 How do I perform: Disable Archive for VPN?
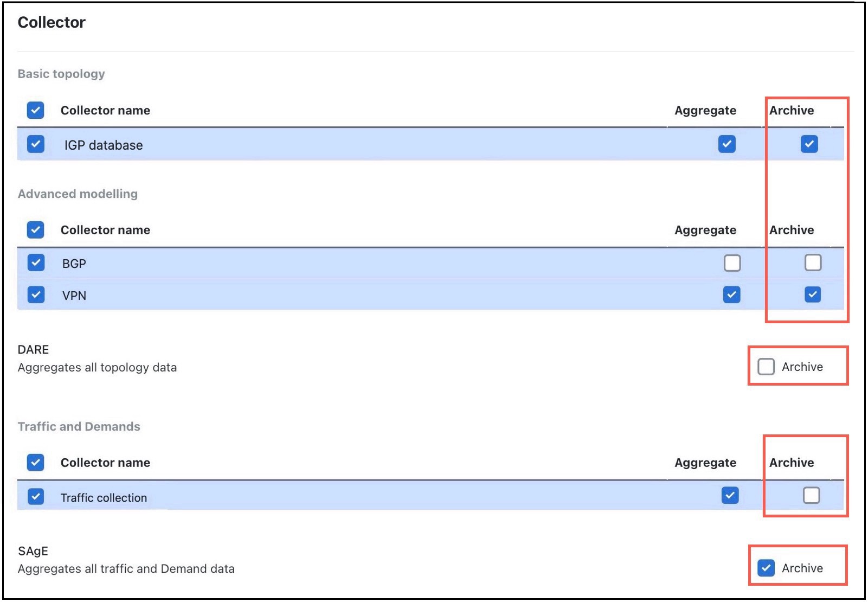[812, 294]
